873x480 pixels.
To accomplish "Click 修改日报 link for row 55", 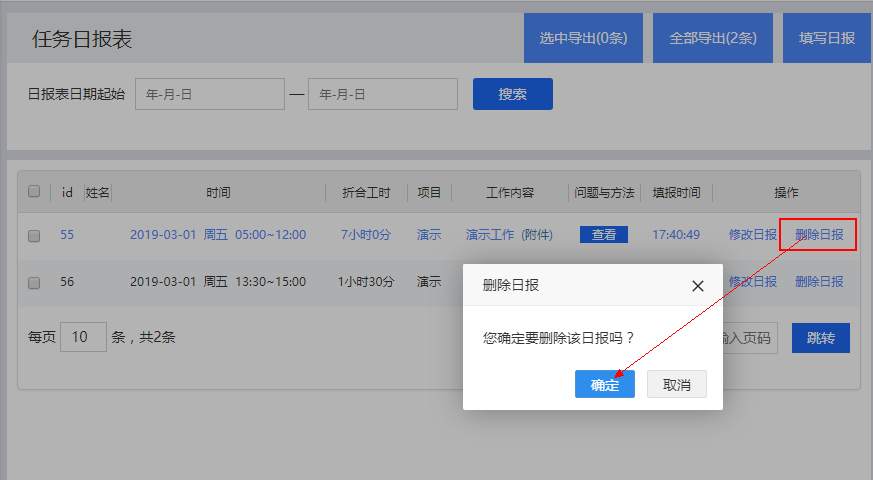I will coord(753,234).
